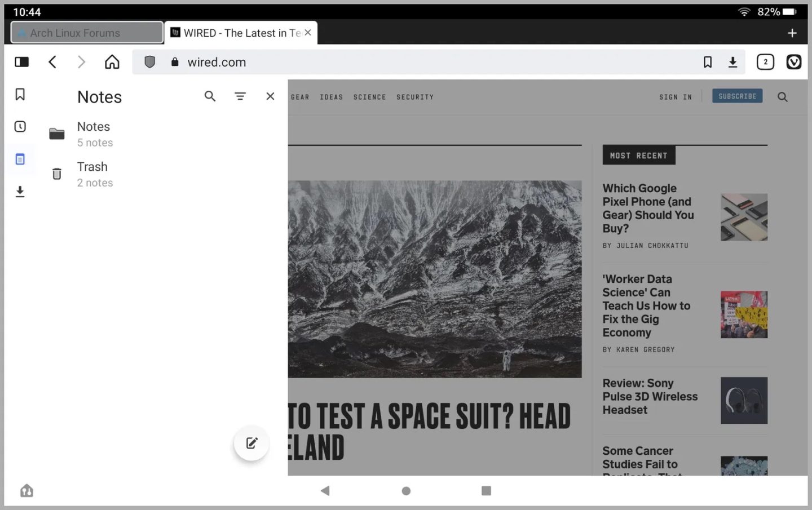The image size is (812, 510).
Task: Open the History panel via clock icon
Action: pos(20,127)
